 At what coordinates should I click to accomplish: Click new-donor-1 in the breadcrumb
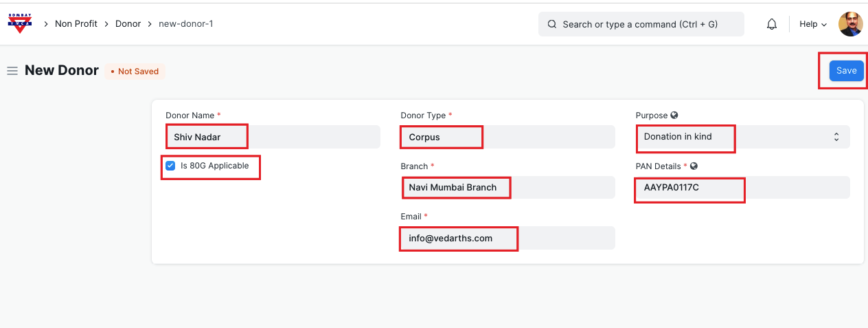(x=185, y=24)
